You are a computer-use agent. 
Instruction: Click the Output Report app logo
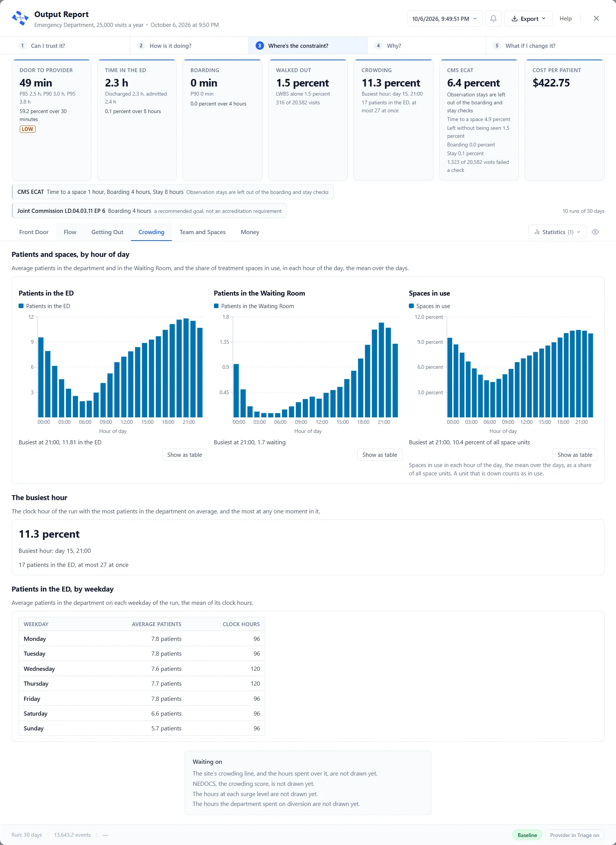tap(20, 18)
